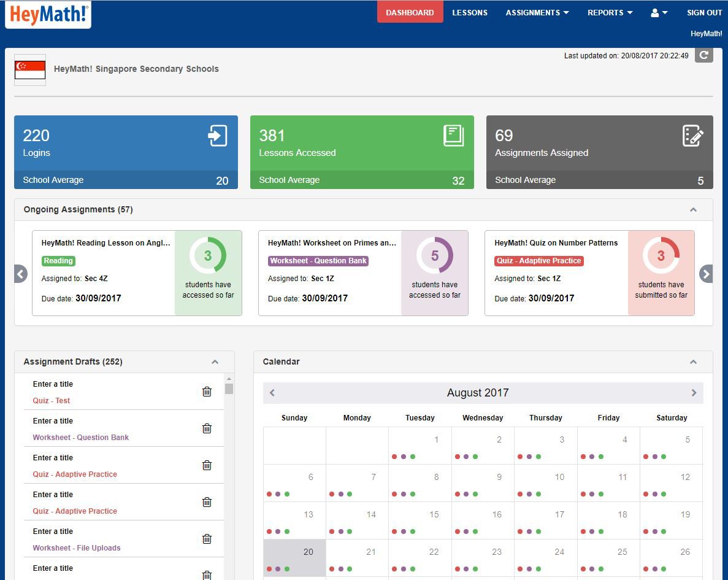Open the Lessons page
The width and height of the screenshot is (728, 580).
(470, 13)
